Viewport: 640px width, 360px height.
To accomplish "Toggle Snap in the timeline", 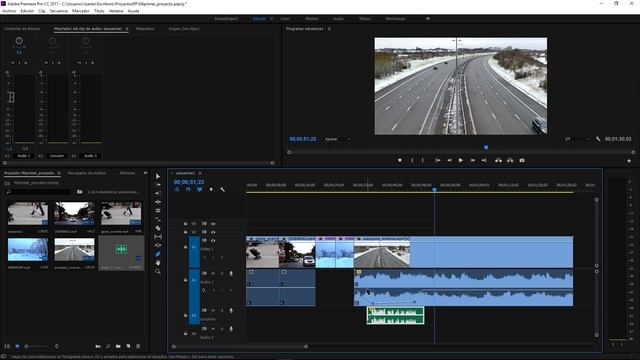I will [188, 189].
